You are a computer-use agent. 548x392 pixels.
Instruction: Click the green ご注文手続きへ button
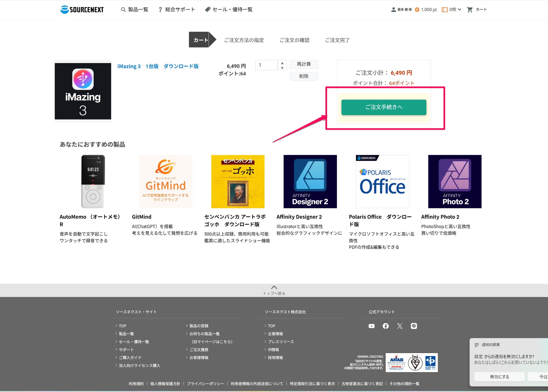coord(384,107)
